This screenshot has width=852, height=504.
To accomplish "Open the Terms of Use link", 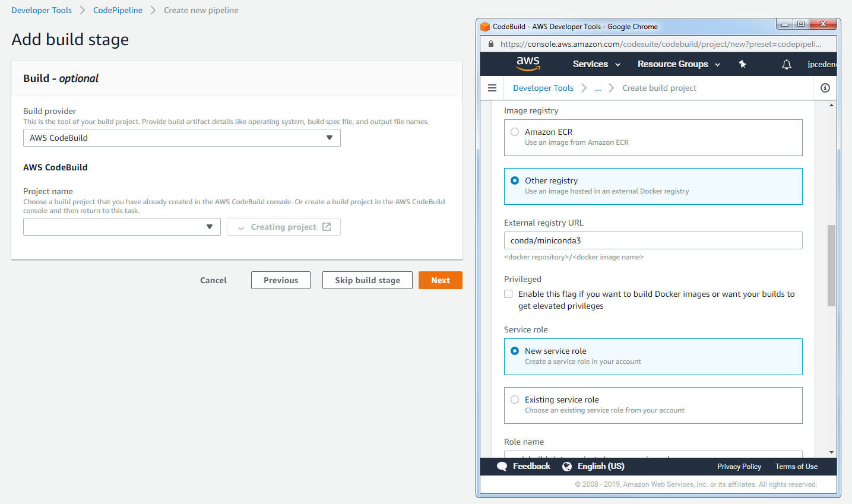I will [796, 467].
